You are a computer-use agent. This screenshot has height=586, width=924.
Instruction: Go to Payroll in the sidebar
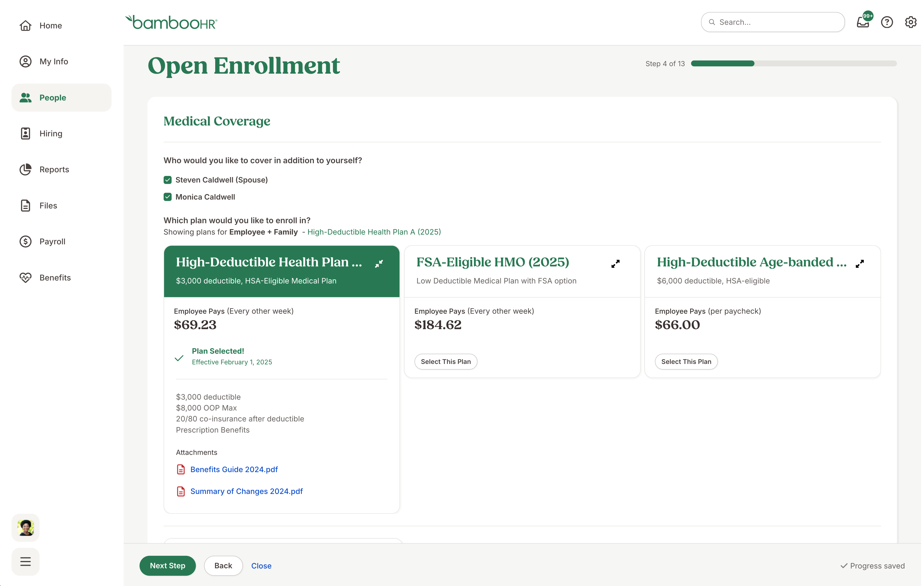pyautogui.click(x=52, y=242)
